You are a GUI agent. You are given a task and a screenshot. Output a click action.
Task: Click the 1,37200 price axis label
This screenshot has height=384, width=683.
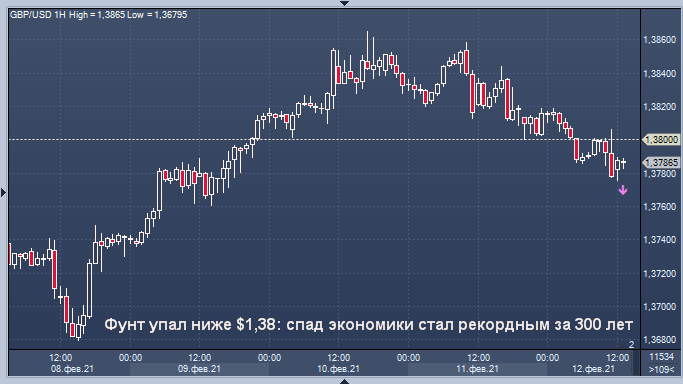(659, 273)
